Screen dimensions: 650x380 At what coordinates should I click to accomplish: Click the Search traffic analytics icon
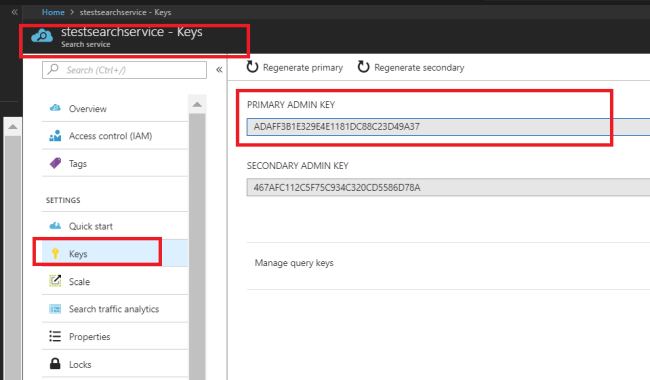point(55,309)
